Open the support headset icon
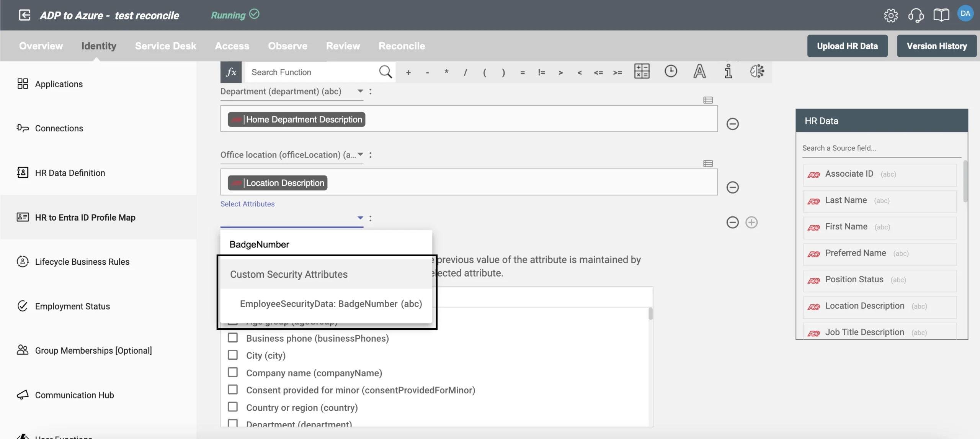Image resolution: width=980 pixels, height=439 pixels. coord(916,16)
